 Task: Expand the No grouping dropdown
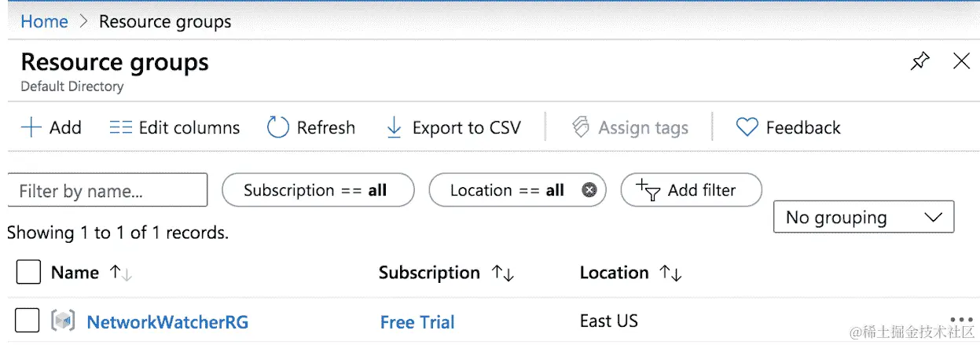tap(864, 217)
